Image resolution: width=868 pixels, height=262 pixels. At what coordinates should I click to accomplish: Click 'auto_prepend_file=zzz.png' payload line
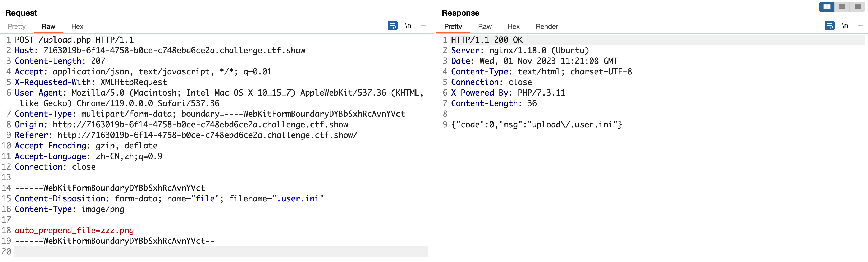coord(74,230)
